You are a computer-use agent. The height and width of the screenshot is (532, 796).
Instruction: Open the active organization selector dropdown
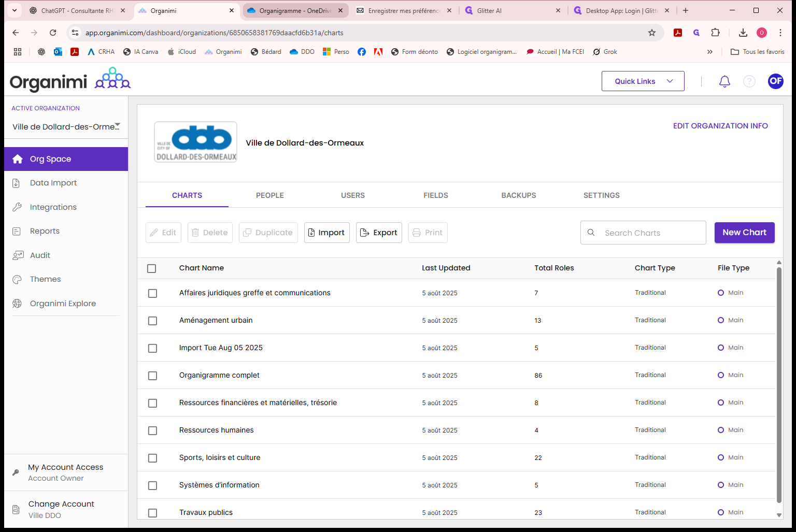pos(66,126)
